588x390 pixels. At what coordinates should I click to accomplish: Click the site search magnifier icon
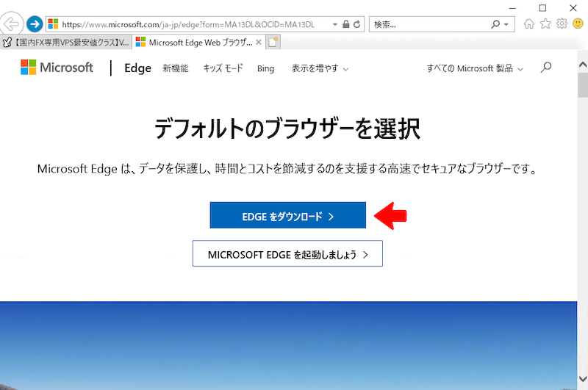pyautogui.click(x=546, y=68)
